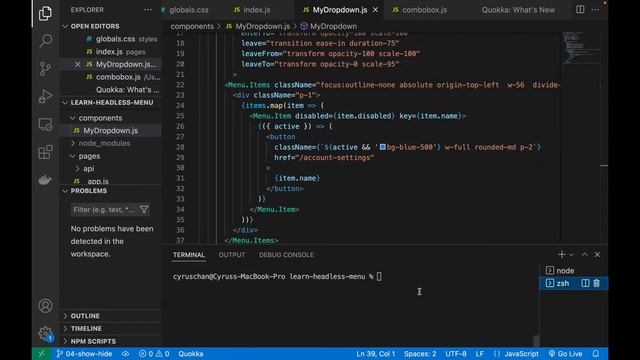Open MyDropdown.js in file tree

[110, 131]
